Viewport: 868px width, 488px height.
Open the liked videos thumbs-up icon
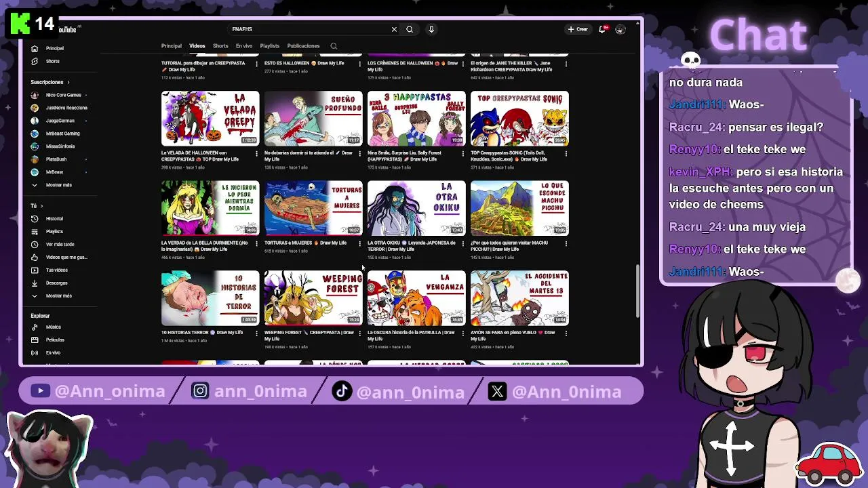35,258
